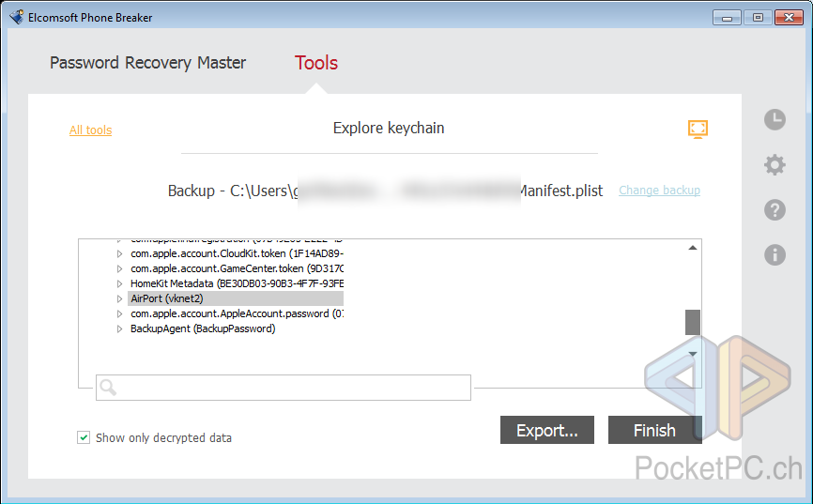Click into the keychain search field
The image size is (813, 504).
pos(284,388)
